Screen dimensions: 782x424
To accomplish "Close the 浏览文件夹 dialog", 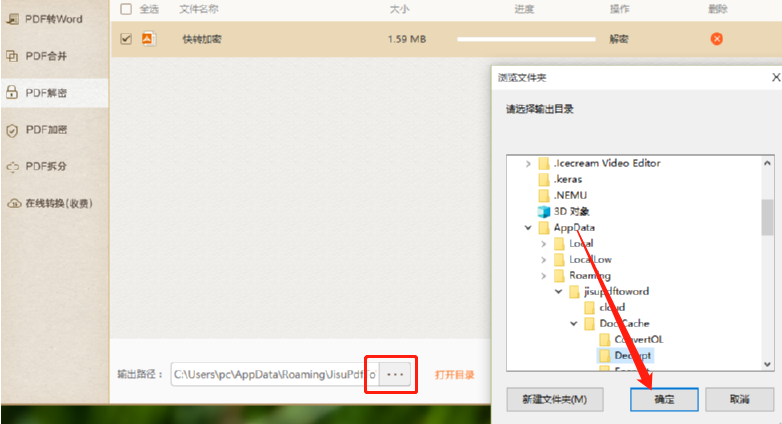I will [776, 77].
